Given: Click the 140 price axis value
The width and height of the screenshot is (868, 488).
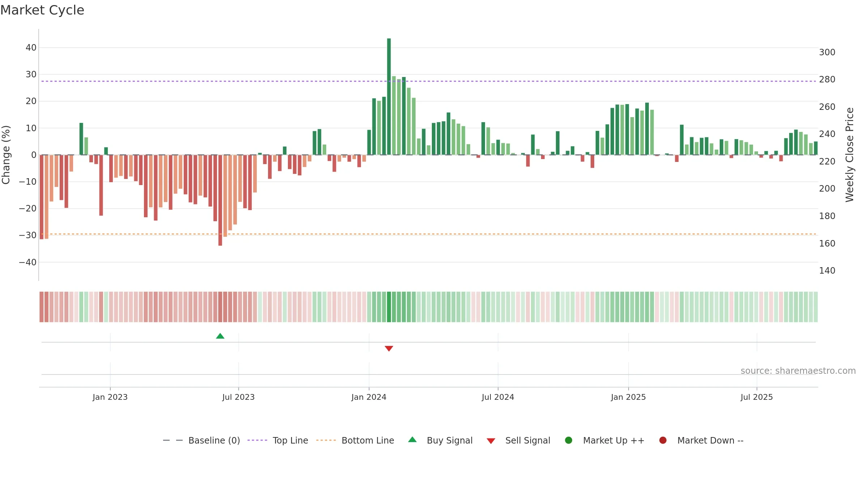Looking at the screenshot, I should coord(827,271).
